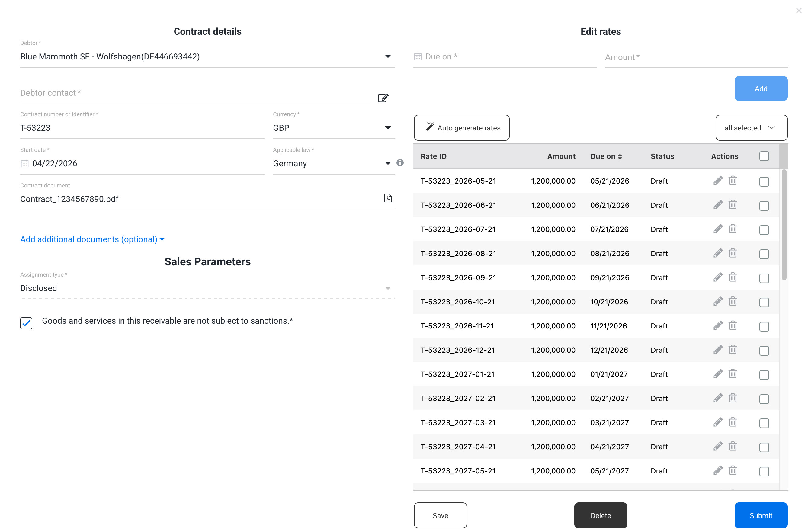Open the 'all selected' filter dropdown
The image size is (808, 532).
point(751,128)
